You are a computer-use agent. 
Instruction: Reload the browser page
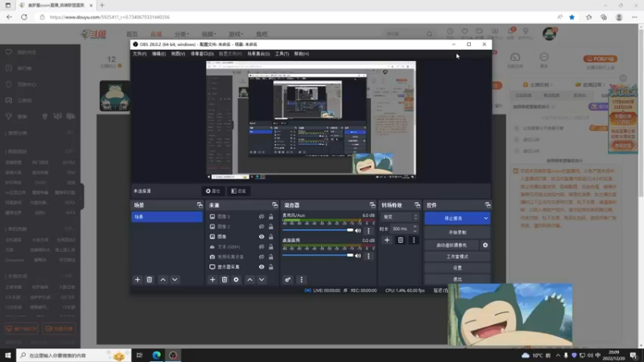24,17
